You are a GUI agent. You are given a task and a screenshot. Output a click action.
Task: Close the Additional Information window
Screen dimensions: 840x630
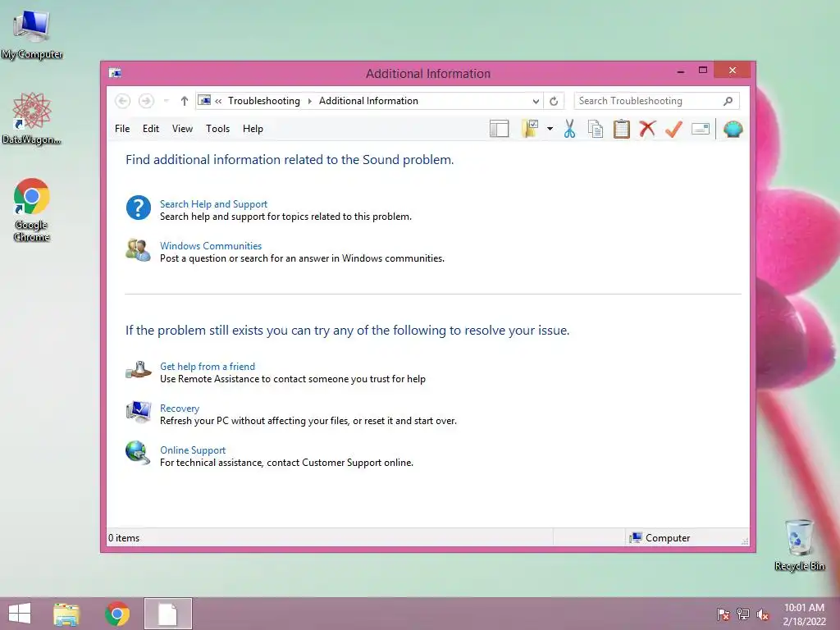[733, 71]
